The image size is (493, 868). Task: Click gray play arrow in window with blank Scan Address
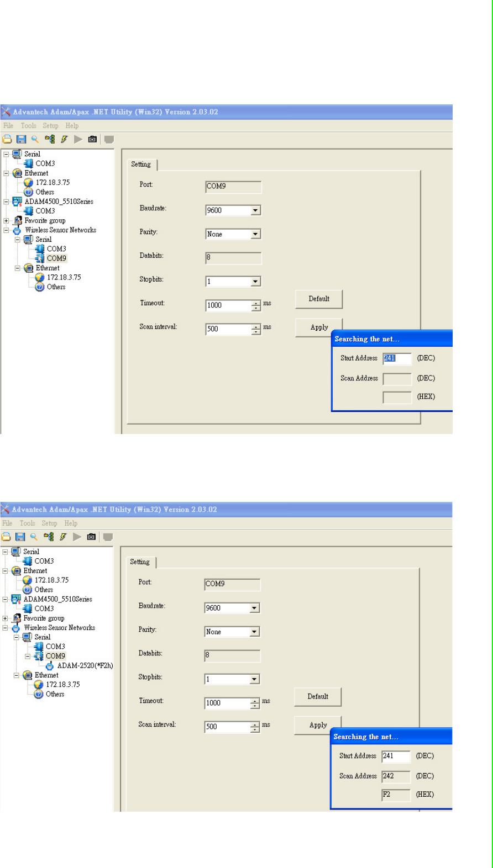pos(78,139)
